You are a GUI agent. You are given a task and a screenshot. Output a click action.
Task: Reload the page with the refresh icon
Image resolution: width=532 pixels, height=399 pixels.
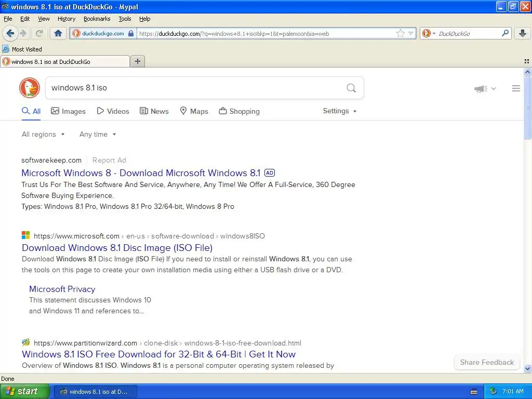(39, 33)
